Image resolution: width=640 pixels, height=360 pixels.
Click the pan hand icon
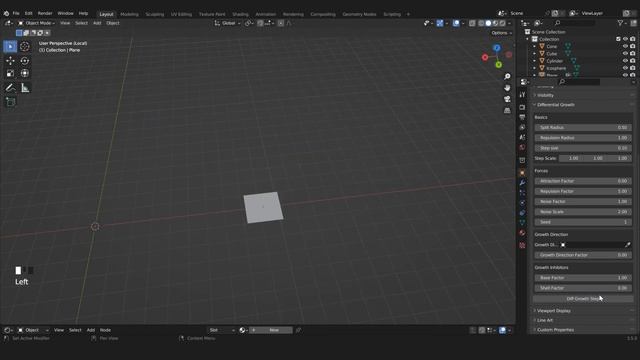[507, 88]
